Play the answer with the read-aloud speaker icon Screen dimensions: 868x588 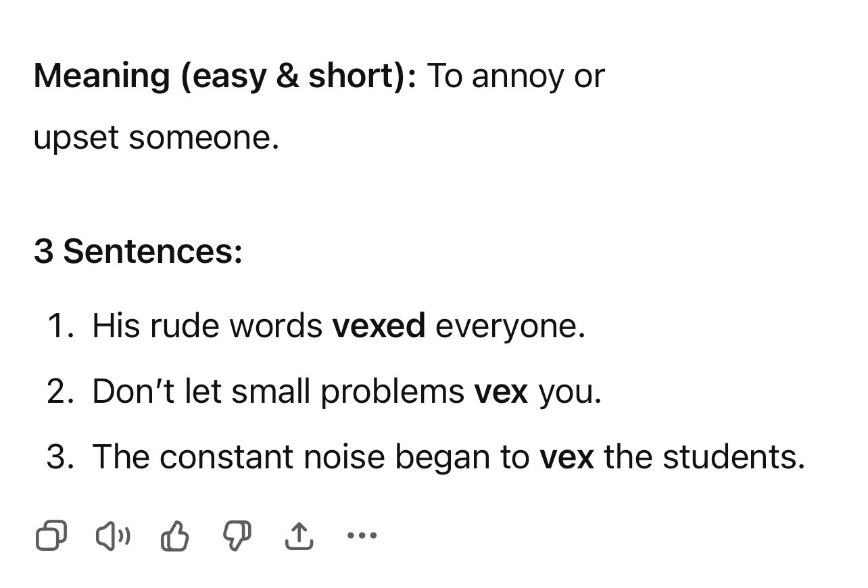point(114,536)
